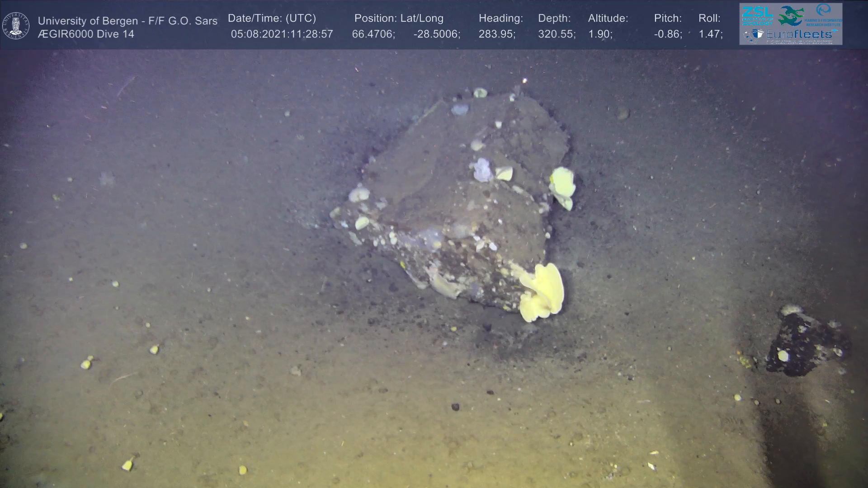This screenshot has width=868, height=488.
Task: Click the ÆGIR6000 Dive 14 label
Action: [86, 34]
